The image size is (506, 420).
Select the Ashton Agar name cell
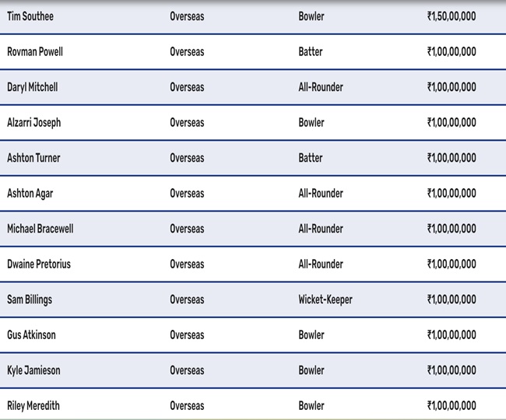pyautogui.click(x=30, y=194)
